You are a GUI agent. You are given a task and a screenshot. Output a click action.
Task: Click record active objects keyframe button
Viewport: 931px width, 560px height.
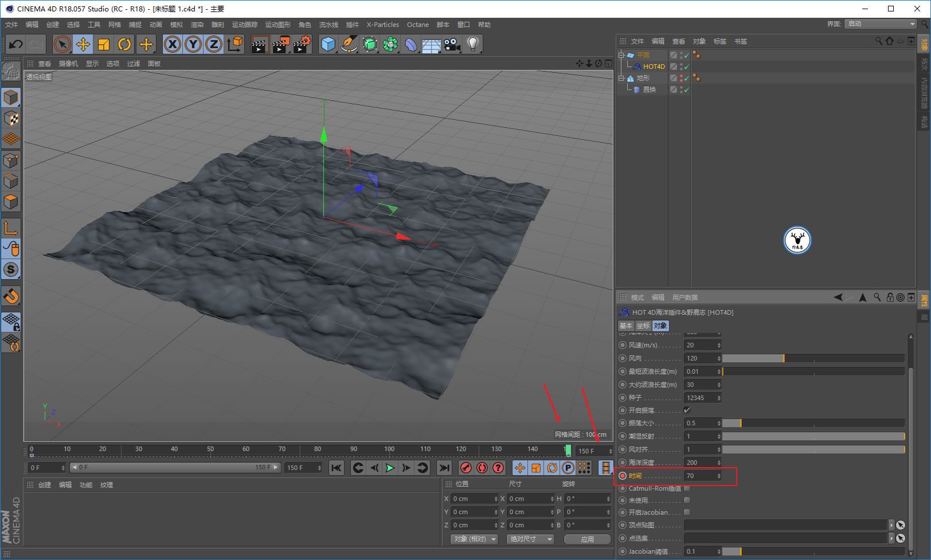[466, 468]
